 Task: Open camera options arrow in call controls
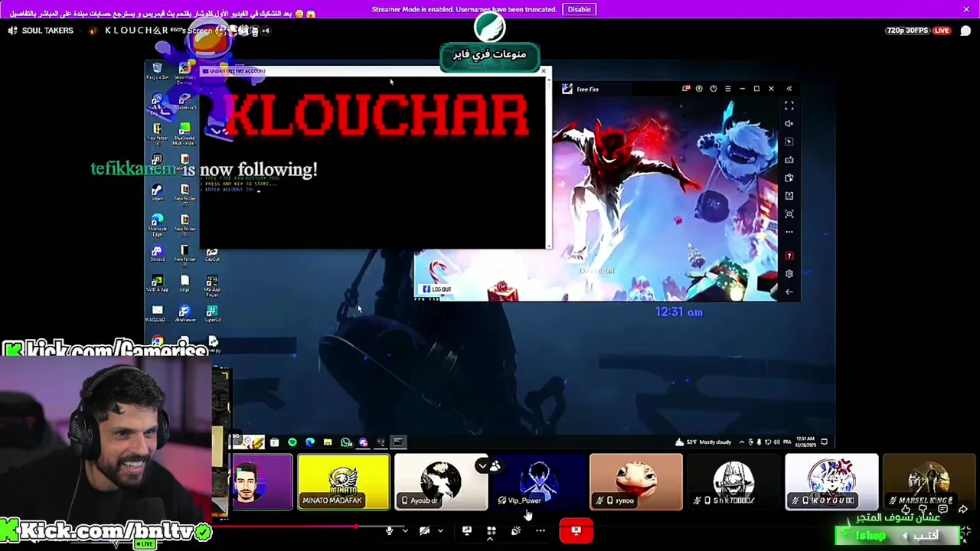[x=439, y=530]
